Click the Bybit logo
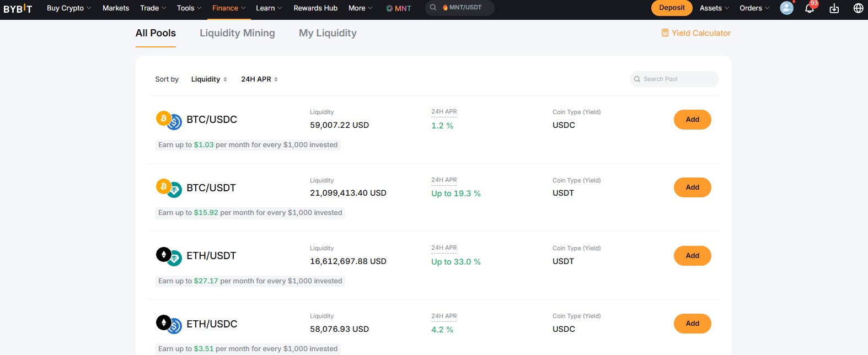Image resolution: width=868 pixels, height=355 pixels. coord(18,8)
